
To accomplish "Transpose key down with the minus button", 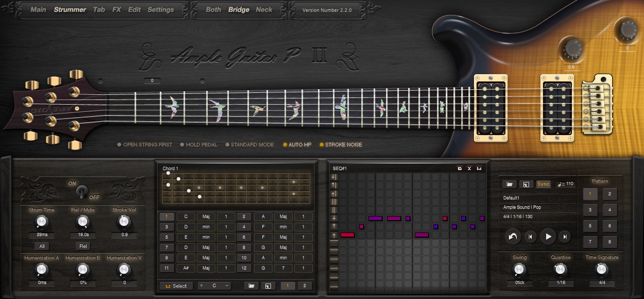I will [227, 286].
